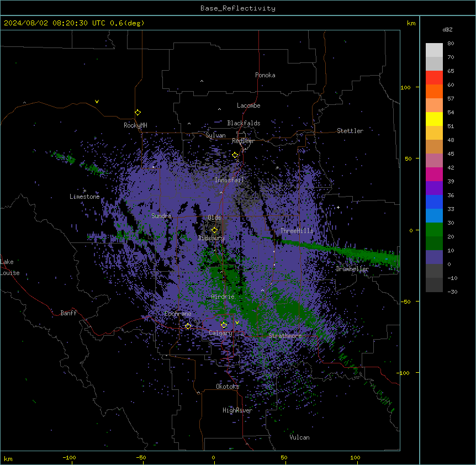Select the -30 dBZ dark gray swatch
Screen dimensions: 476x465
coord(434,285)
